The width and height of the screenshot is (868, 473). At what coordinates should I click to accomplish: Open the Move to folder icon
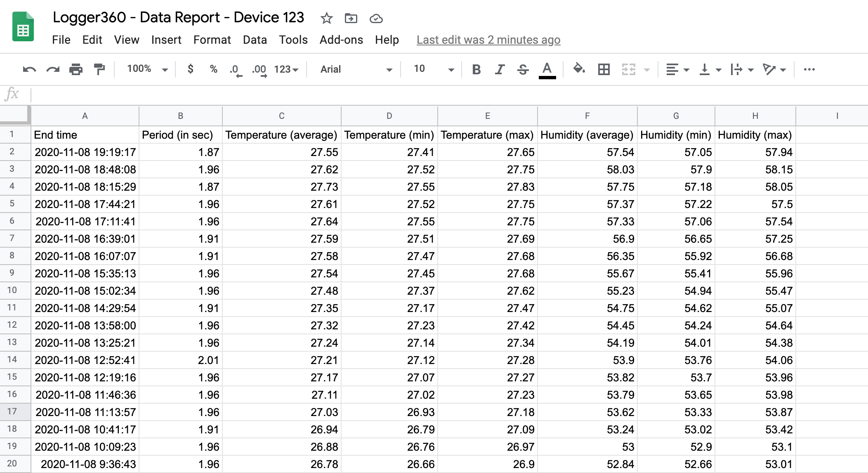point(351,18)
